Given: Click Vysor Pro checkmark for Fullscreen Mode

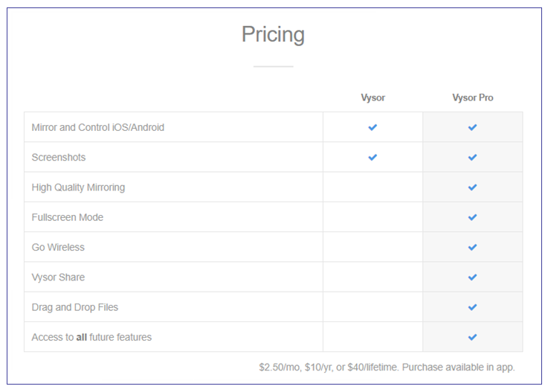Looking at the screenshot, I should click(472, 217).
